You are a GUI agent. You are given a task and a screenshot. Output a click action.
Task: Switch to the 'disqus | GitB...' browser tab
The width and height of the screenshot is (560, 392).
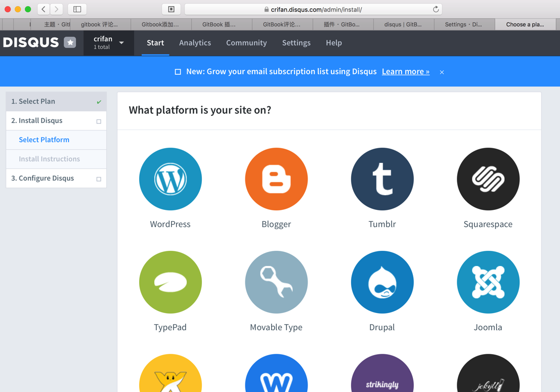tap(404, 24)
